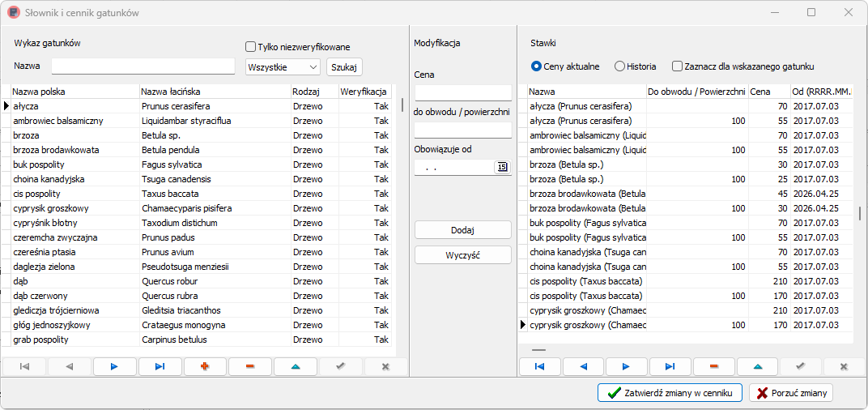The height and width of the screenshot is (410, 868).
Task: Click Weryfikacja column header
Action: 365,92
